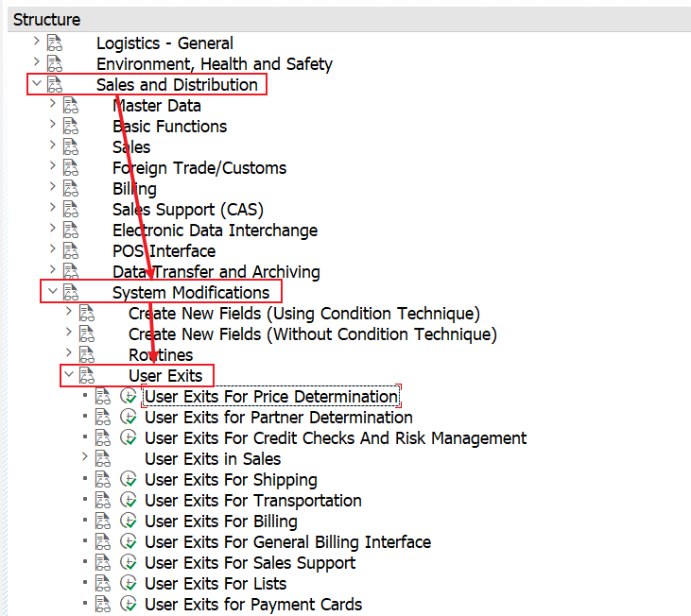Expand Data Transfer and Archiving node
This screenshot has height=616, width=691.
(53, 269)
